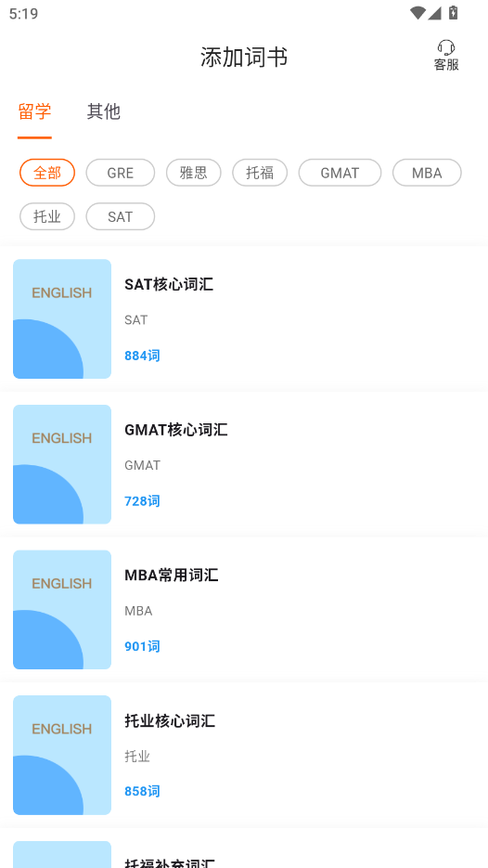This screenshot has height=868, width=488.
Task: Filter word books by 托福
Action: [260, 173]
